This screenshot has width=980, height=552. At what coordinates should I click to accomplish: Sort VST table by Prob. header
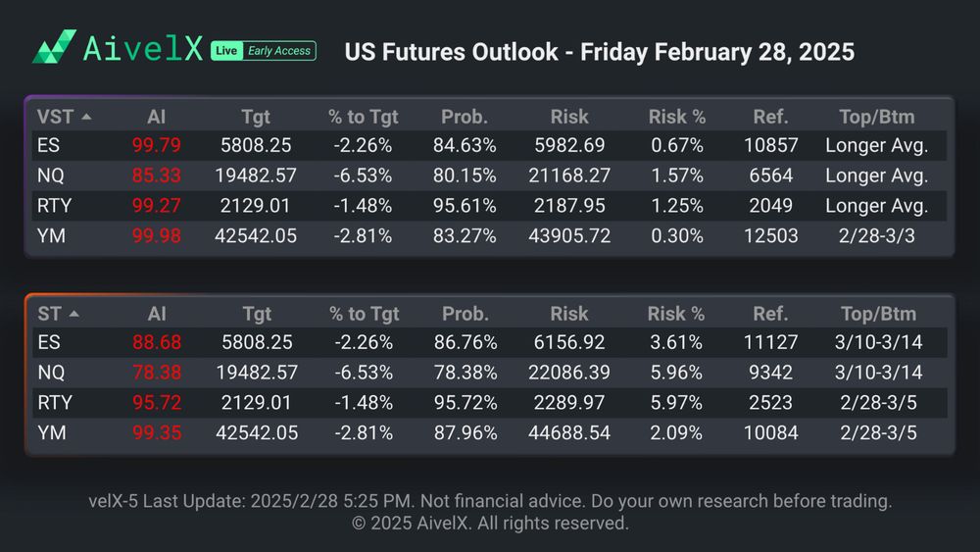pos(465,117)
